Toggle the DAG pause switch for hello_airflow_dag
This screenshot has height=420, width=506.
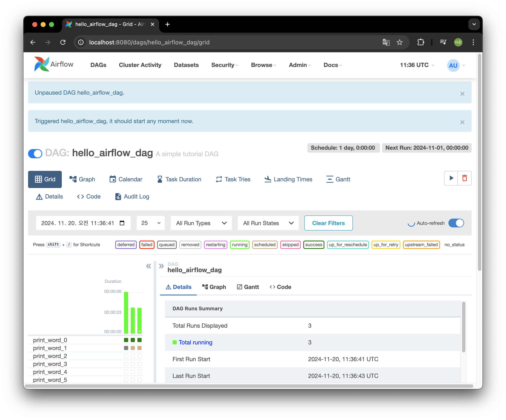[35, 153]
